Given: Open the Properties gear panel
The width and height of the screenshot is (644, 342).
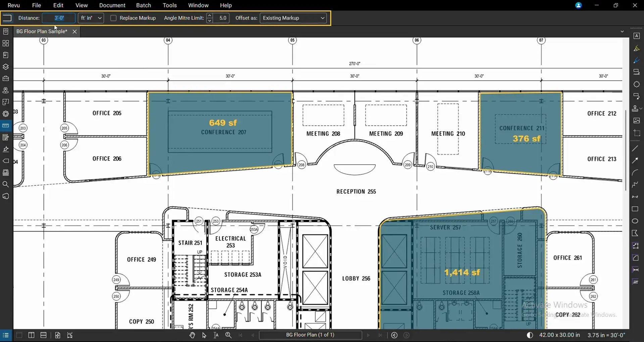Looking at the screenshot, I should pyautogui.click(x=6, y=114).
